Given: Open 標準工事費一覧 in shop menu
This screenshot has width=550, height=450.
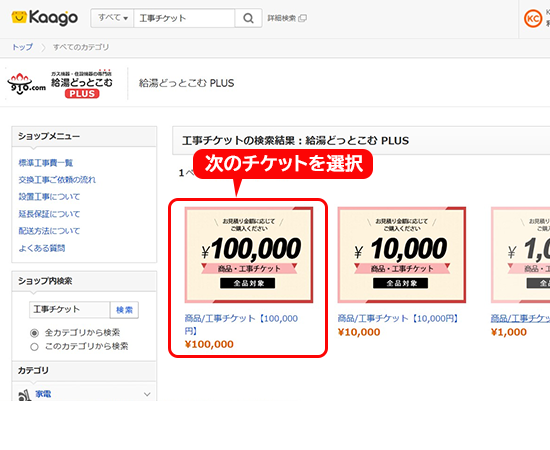Looking at the screenshot, I should 46,163.
